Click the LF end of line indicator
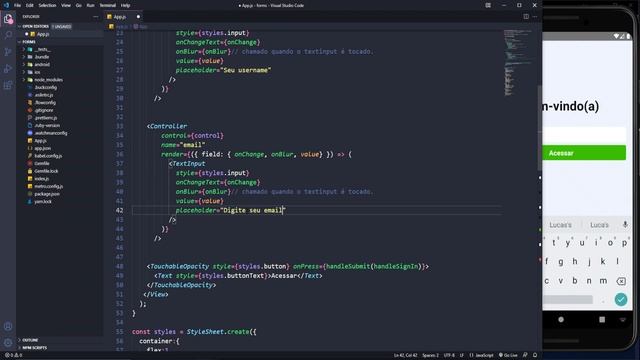Viewport: 640px width, 360px height. (x=462, y=355)
